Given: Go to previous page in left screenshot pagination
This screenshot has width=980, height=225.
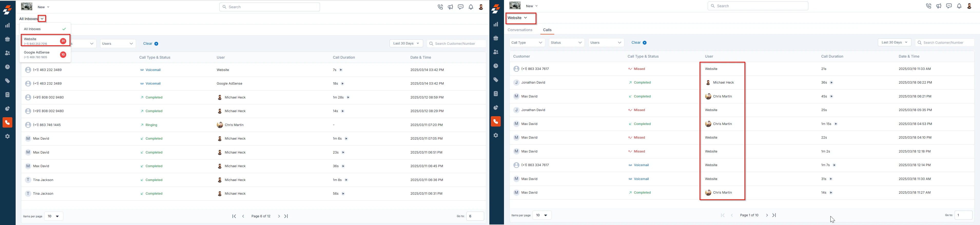Looking at the screenshot, I should tap(243, 216).
